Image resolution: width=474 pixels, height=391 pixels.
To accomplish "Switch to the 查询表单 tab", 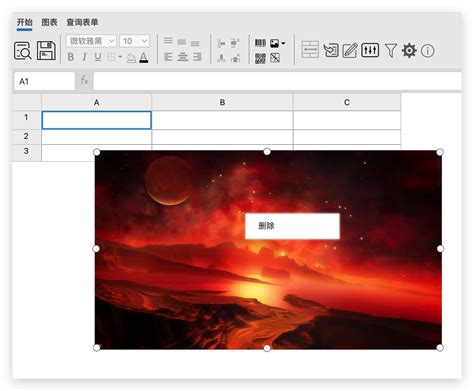I will tap(82, 22).
